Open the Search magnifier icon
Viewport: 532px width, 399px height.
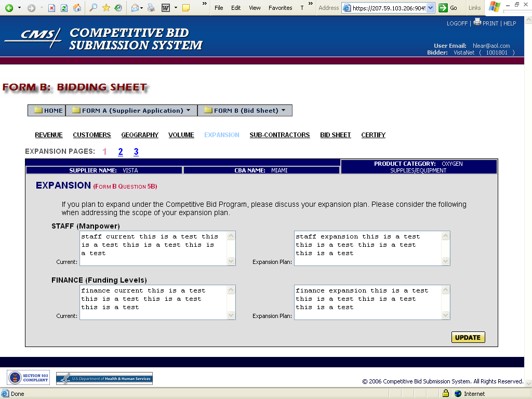94,8
